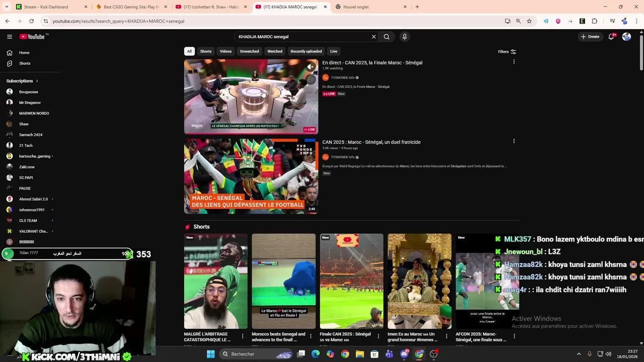The width and height of the screenshot is (644, 362).
Task: Open the green E extension
Action: click(582, 21)
